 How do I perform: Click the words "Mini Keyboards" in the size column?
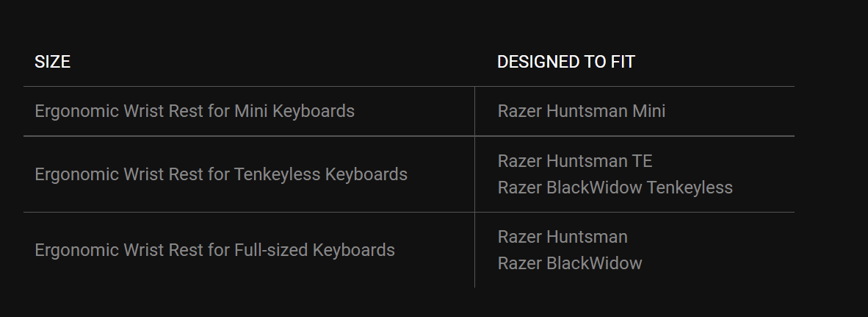(294, 111)
